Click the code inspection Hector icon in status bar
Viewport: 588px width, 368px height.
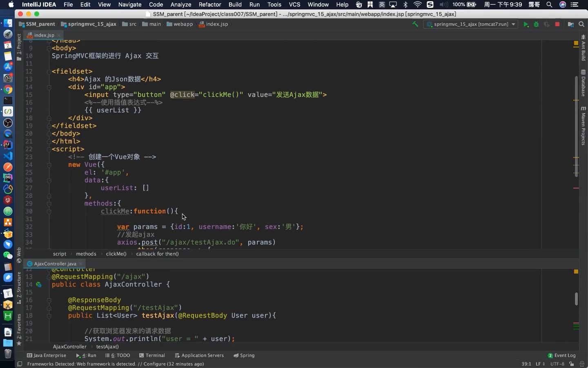click(582, 364)
